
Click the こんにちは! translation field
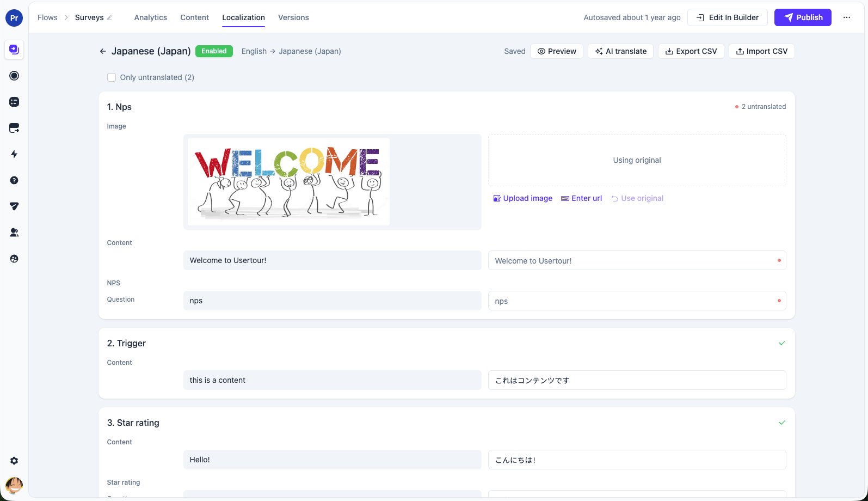pyautogui.click(x=637, y=460)
